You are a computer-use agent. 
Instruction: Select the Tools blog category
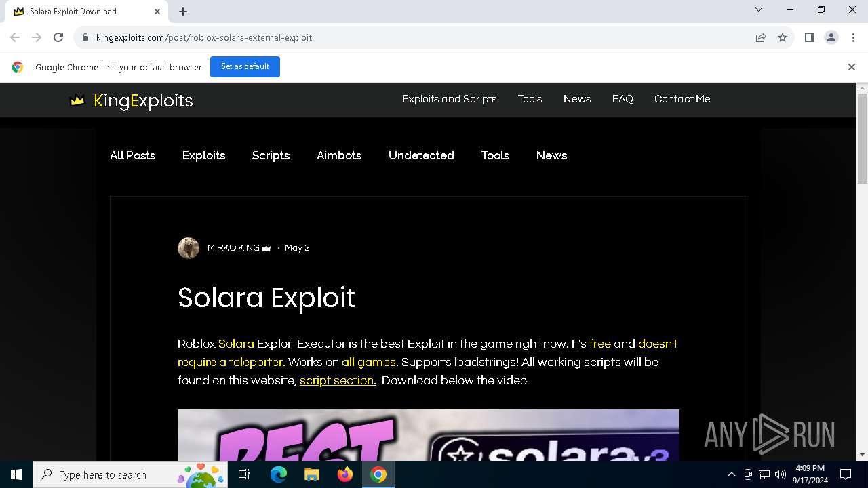click(495, 155)
